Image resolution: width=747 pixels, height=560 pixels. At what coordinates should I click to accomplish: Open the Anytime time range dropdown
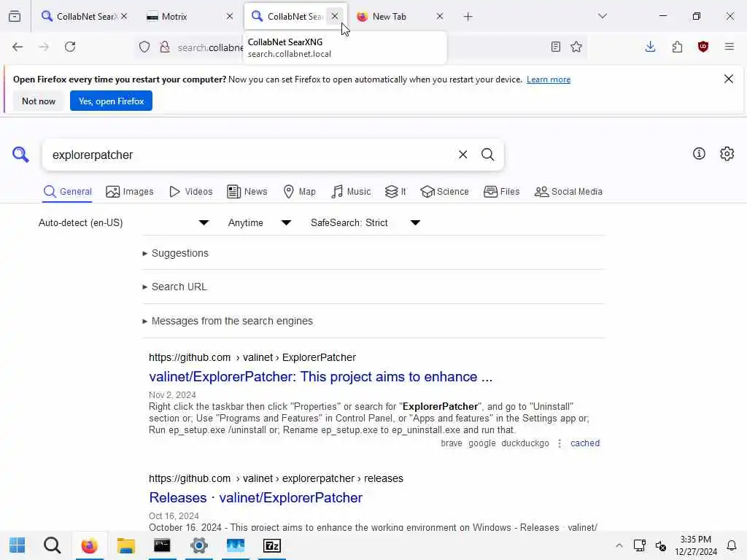(259, 223)
